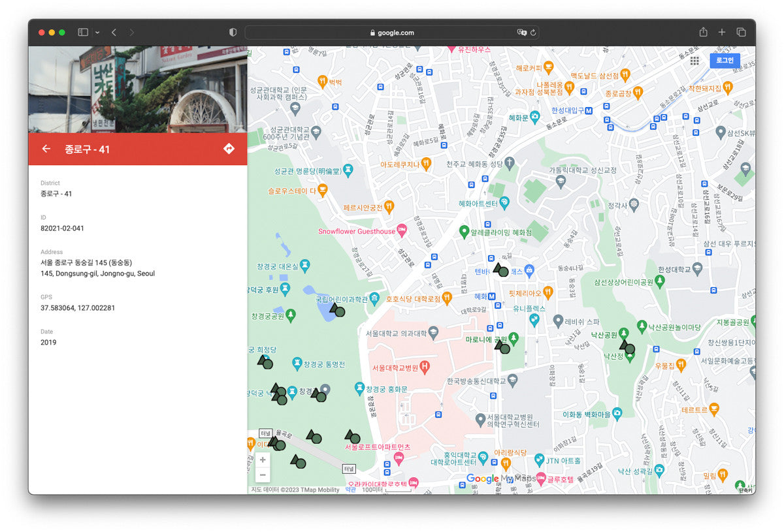This screenshot has height=532, width=784.
Task: Click the zoom in plus button
Action: 263,460
